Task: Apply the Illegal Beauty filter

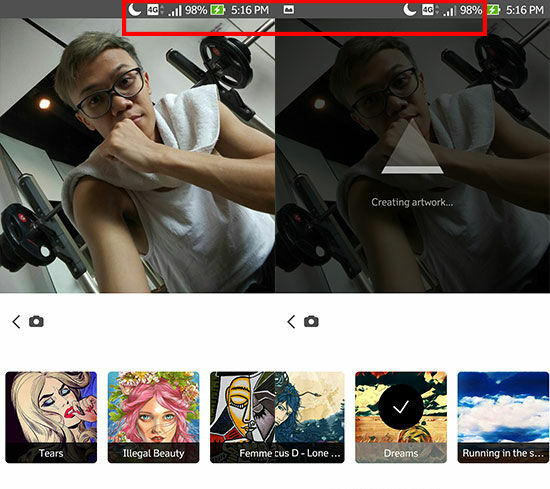Action: point(153,417)
